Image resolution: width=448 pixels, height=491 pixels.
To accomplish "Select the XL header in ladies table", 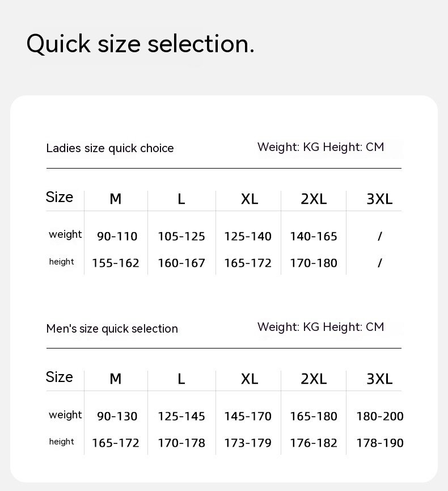I will [249, 199].
